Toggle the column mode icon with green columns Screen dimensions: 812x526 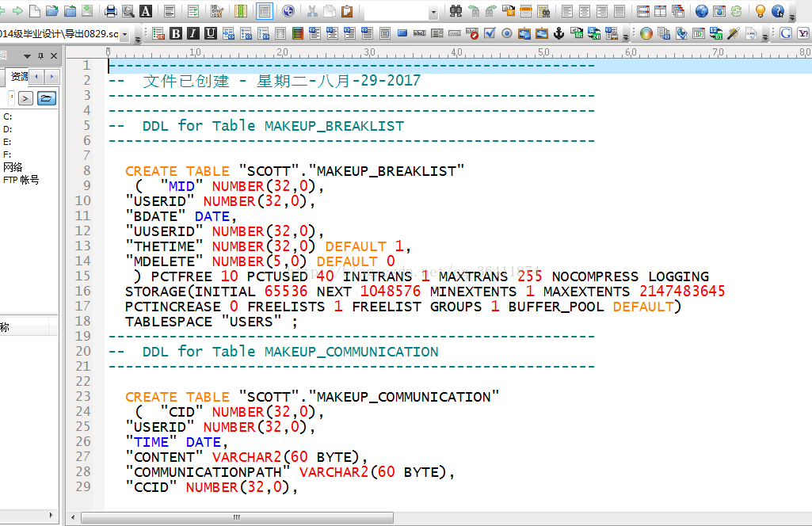pyautogui.click(x=241, y=11)
